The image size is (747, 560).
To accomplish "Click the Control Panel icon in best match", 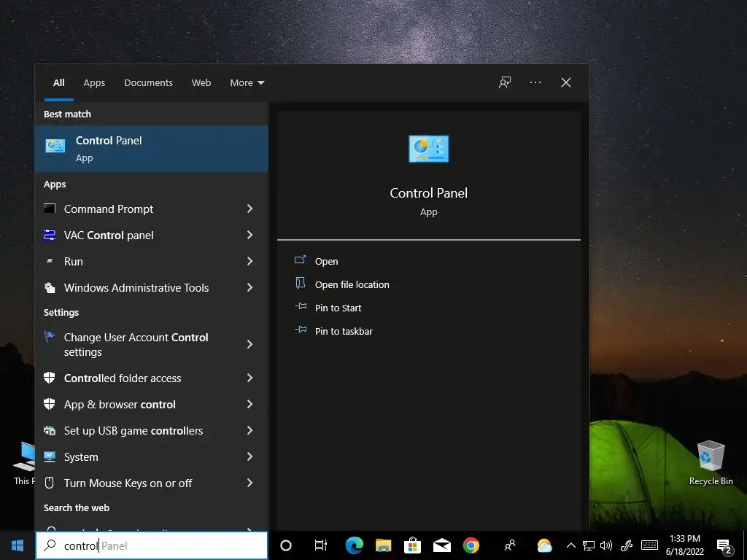I will (x=55, y=146).
